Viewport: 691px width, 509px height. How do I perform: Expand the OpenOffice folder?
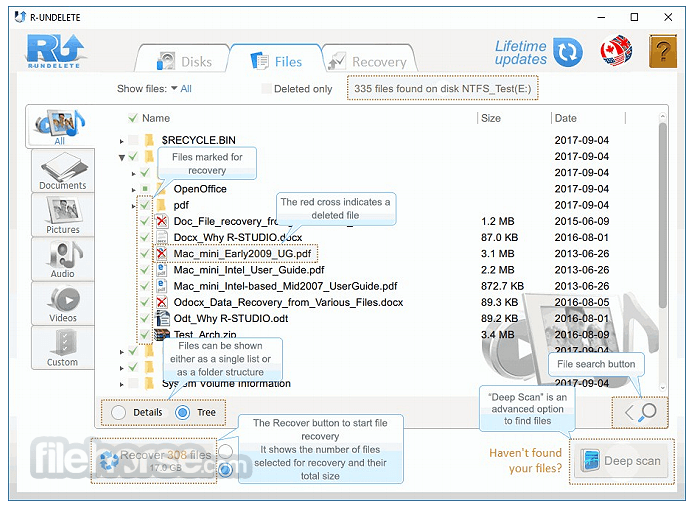pos(133,190)
